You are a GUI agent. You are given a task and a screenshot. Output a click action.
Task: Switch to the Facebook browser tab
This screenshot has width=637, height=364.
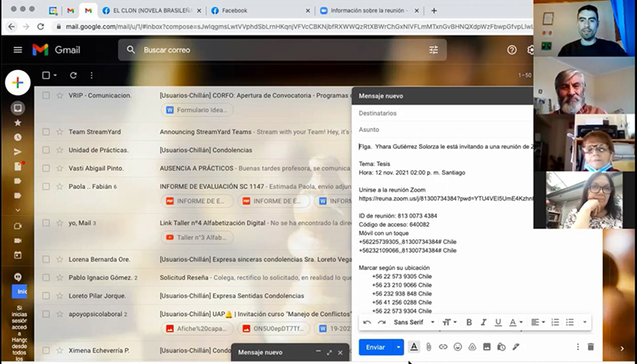[x=235, y=10]
